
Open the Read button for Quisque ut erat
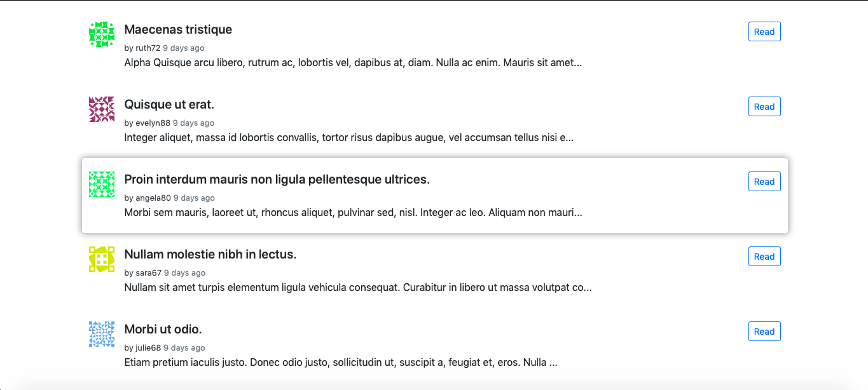pyautogui.click(x=764, y=107)
